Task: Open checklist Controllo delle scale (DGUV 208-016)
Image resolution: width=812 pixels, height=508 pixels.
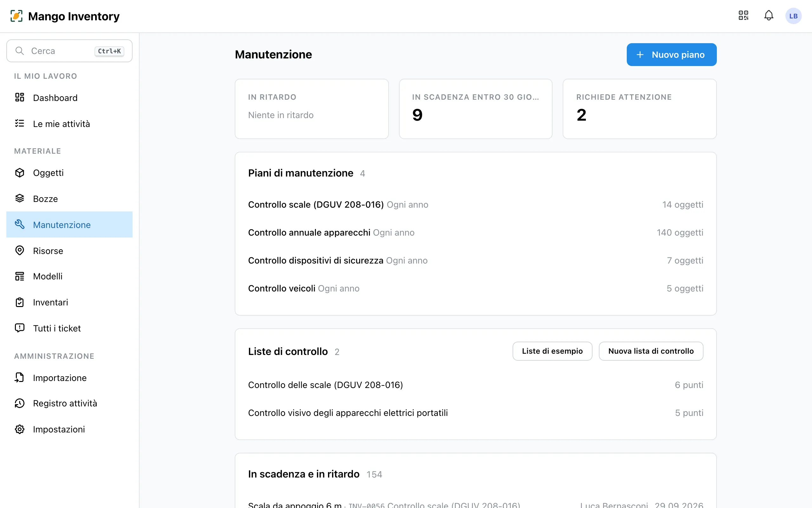Action: (x=475, y=385)
